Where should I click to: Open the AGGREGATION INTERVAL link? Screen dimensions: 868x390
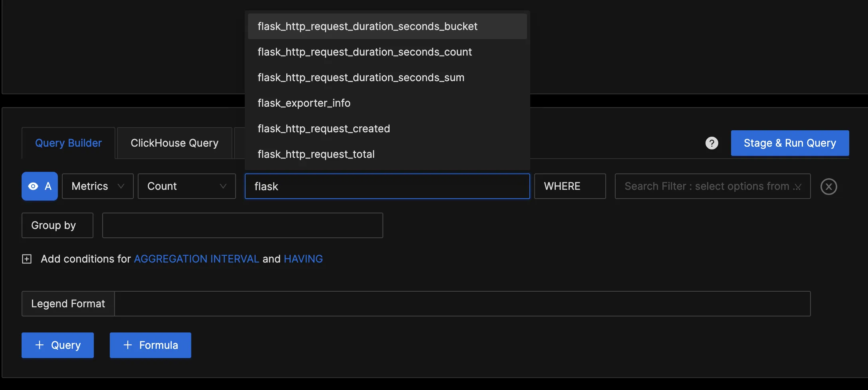point(196,259)
